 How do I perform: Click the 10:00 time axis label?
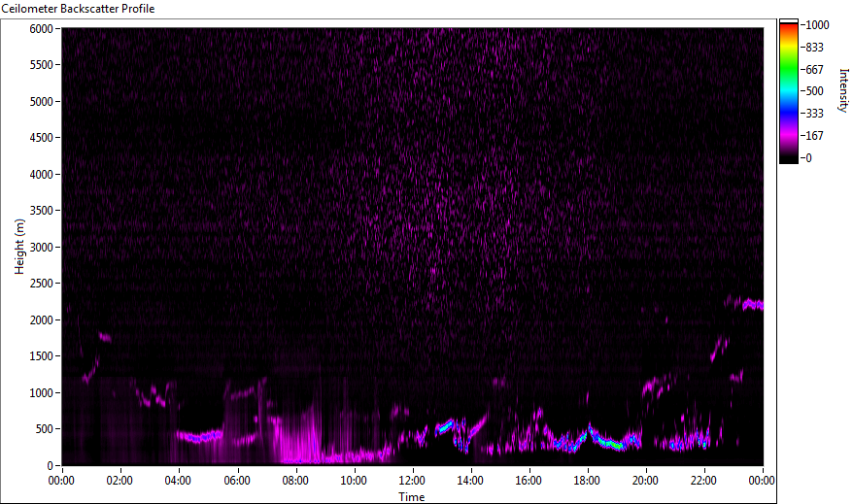354,481
